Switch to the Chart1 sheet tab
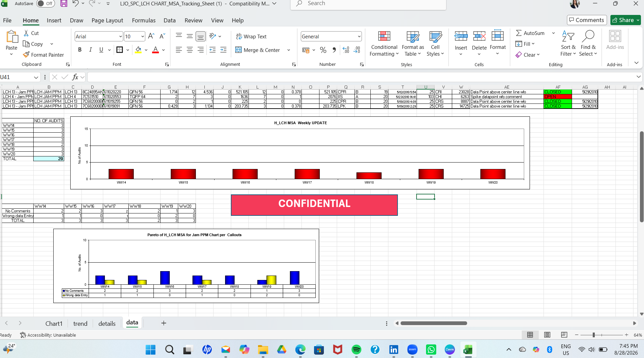Image resolution: width=644 pixels, height=358 pixels. [54, 323]
